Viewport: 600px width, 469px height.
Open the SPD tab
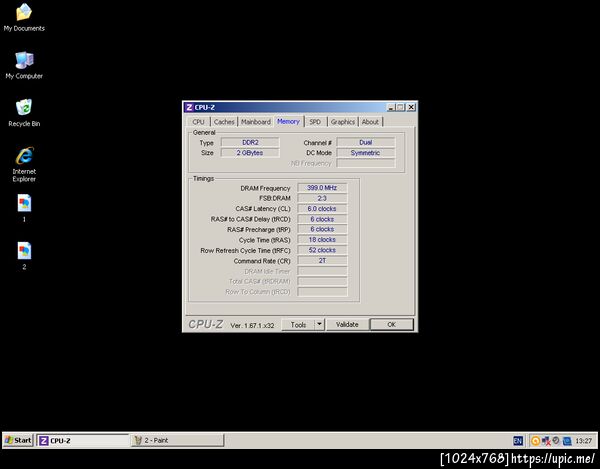(315, 122)
